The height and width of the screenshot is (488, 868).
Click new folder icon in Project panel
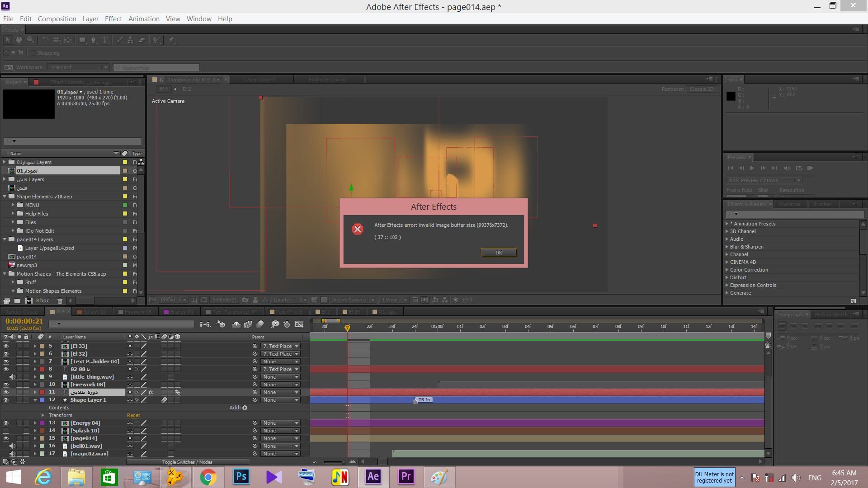[x=17, y=300]
